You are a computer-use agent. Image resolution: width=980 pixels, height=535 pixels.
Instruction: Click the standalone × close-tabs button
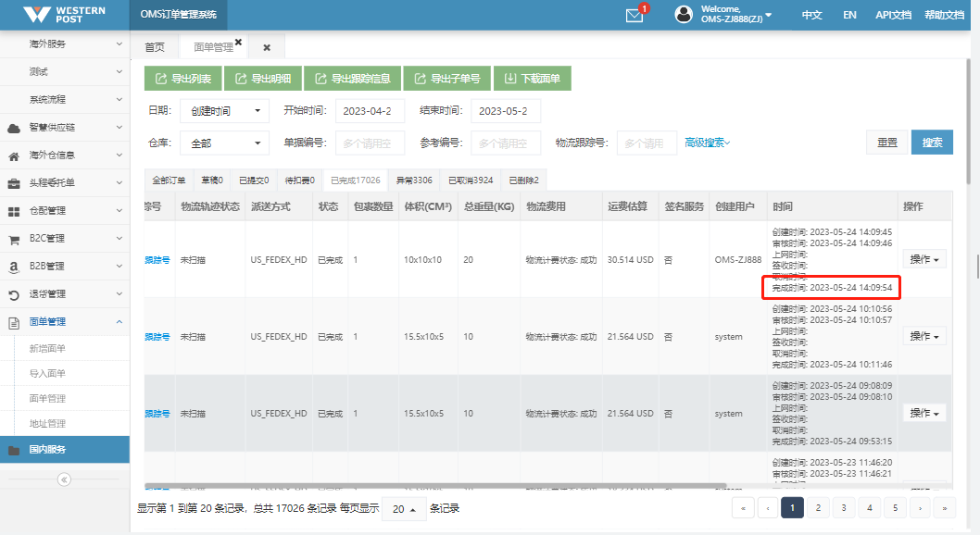267,47
